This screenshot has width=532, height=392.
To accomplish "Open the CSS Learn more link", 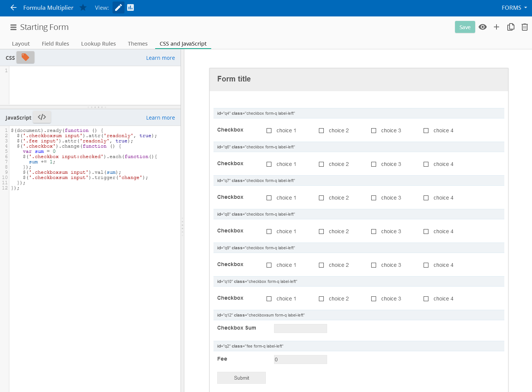I will [160, 58].
